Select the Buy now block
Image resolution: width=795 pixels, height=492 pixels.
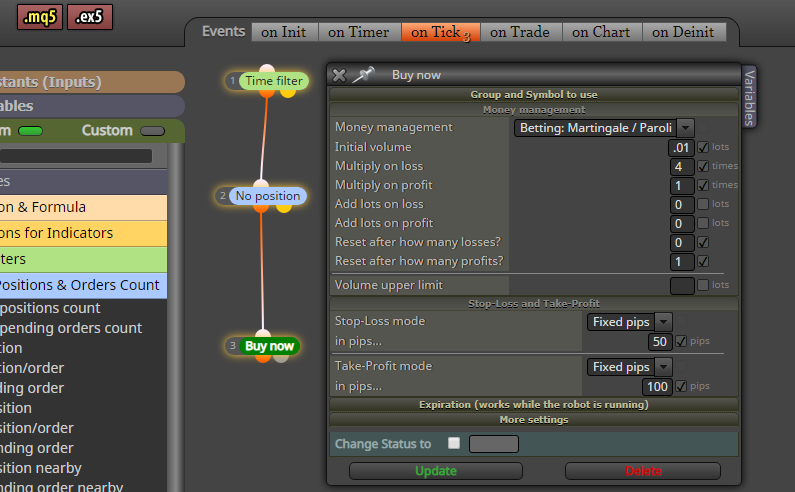269,346
